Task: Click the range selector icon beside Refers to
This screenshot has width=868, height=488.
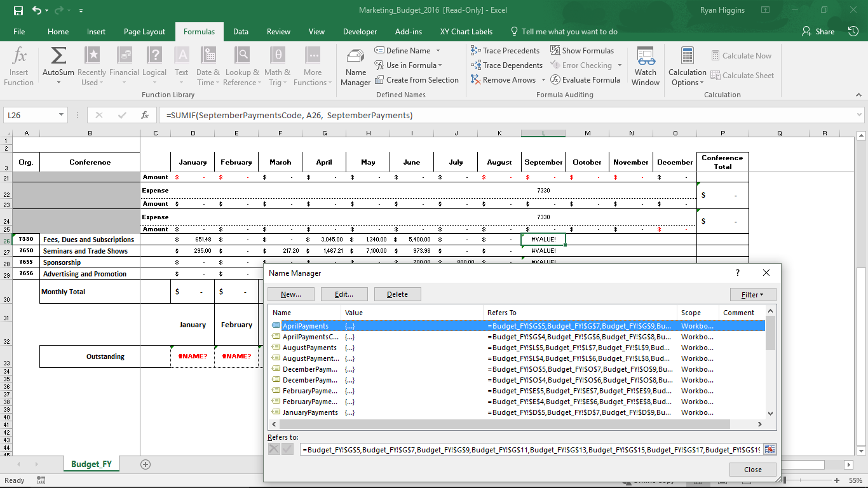Action: click(x=770, y=449)
